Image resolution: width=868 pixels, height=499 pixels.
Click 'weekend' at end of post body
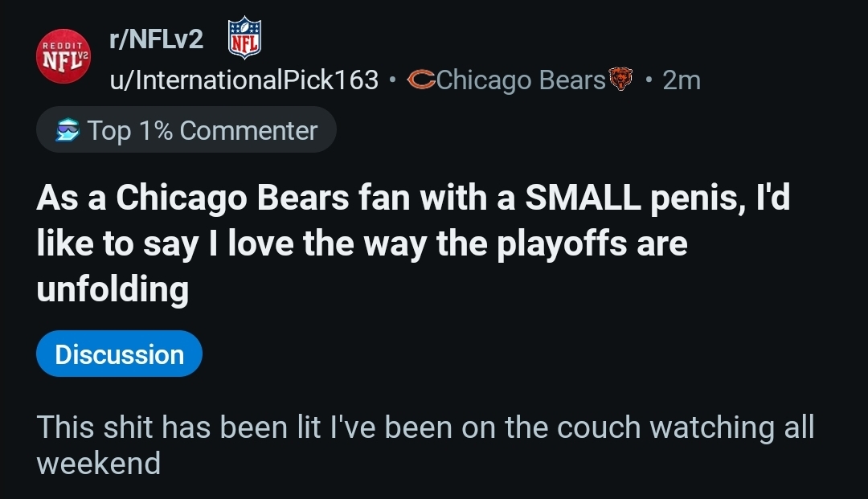pyautogui.click(x=98, y=464)
